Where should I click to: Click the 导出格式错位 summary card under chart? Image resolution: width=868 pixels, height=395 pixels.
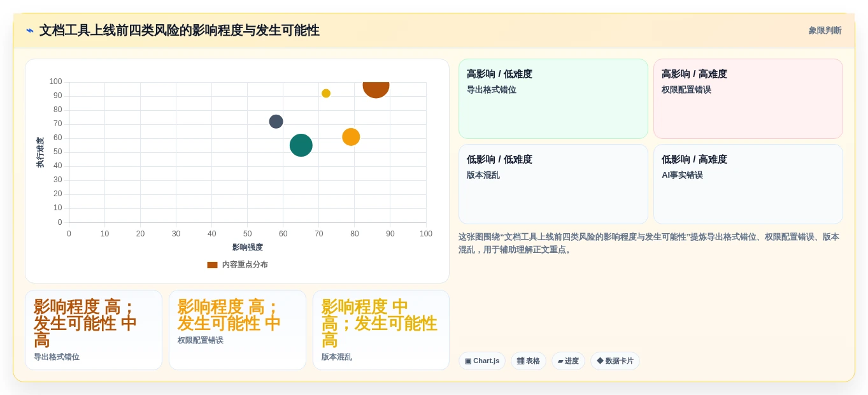point(94,330)
